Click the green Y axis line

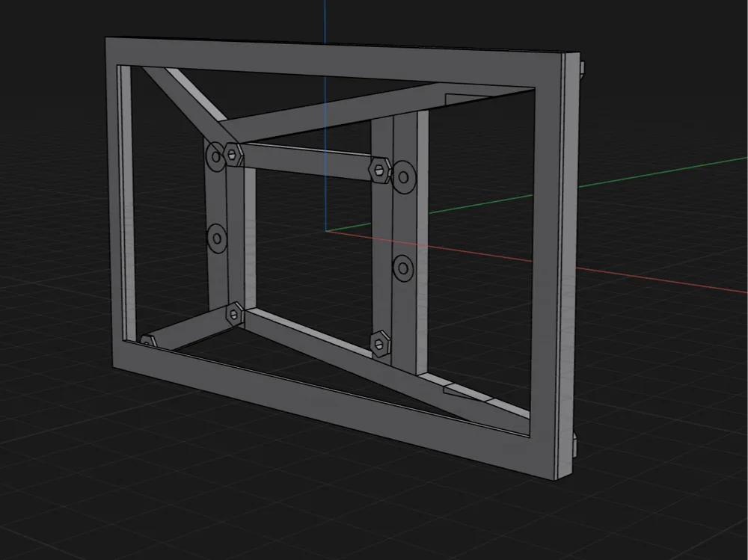pos(663,173)
